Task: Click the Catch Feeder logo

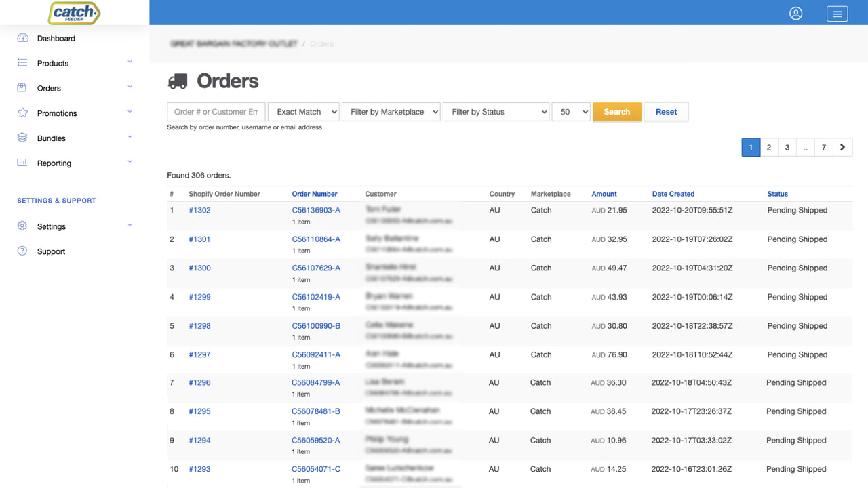Action: click(x=74, y=12)
